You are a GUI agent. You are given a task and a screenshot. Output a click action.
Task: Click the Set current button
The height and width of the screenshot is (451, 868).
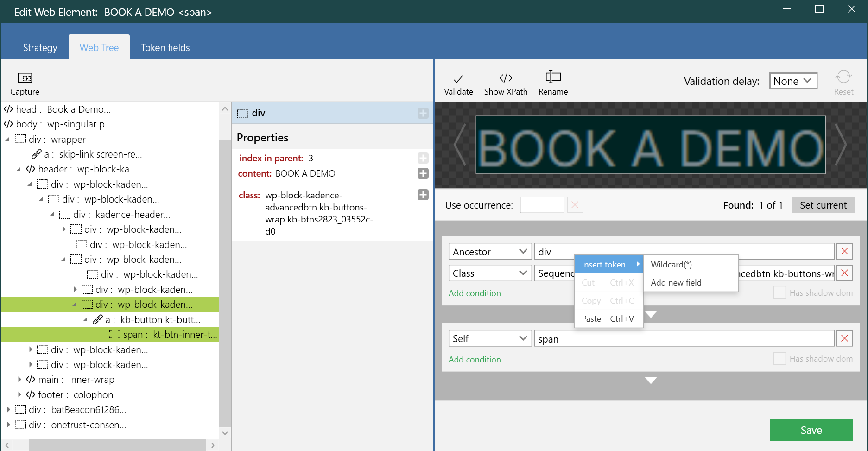point(823,205)
